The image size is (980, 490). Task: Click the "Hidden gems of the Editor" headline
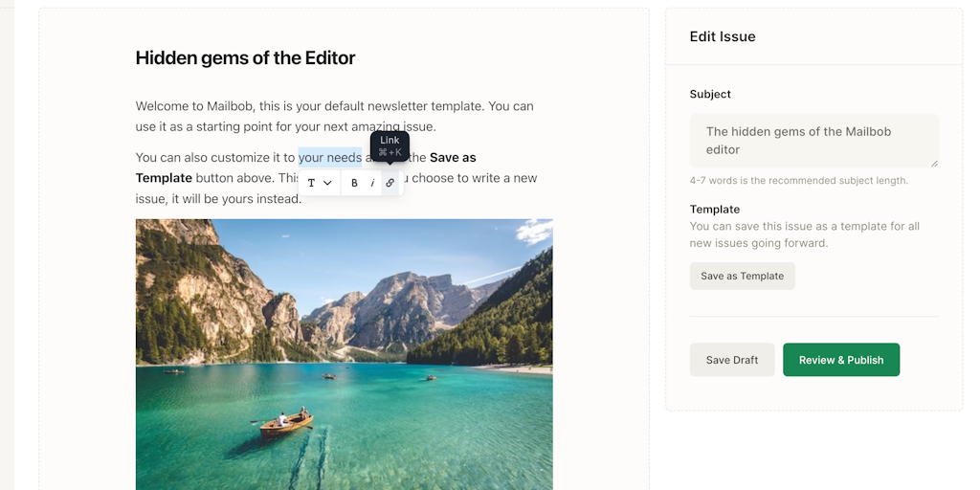point(245,58)
